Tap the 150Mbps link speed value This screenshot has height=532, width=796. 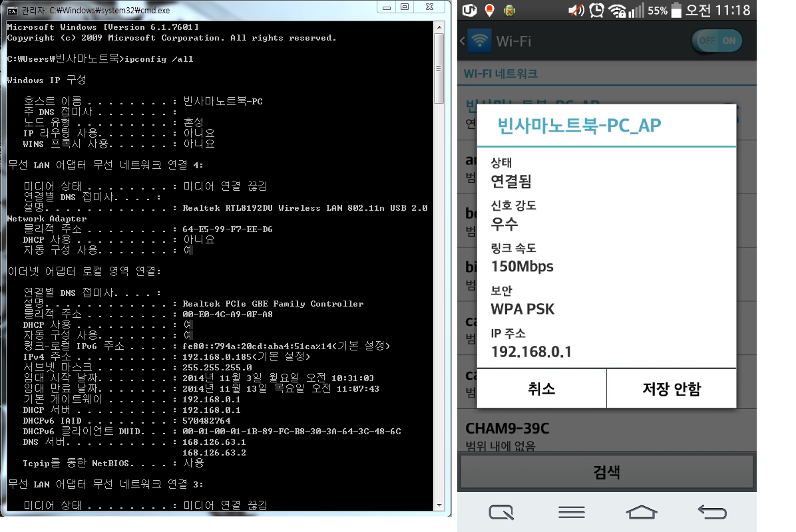(x=522, y=266)
